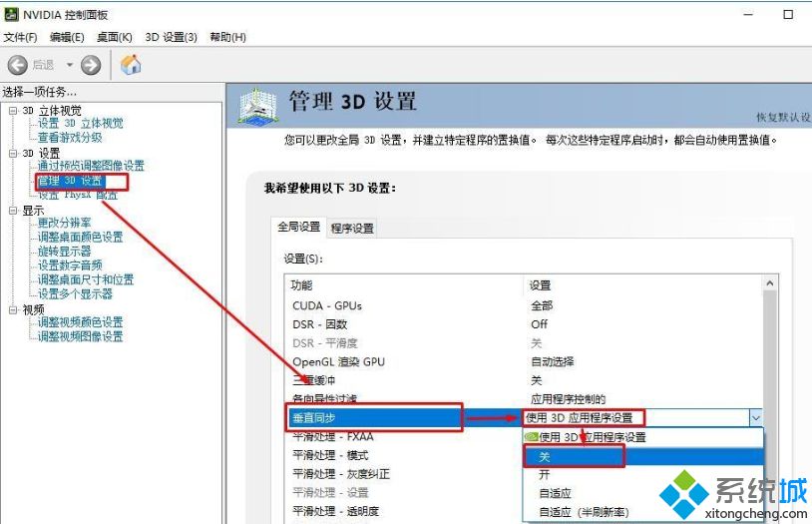812x524 pixels.
Task: Click the 全部 value for CUDA - GPUs
Action: tap(542, 305)
